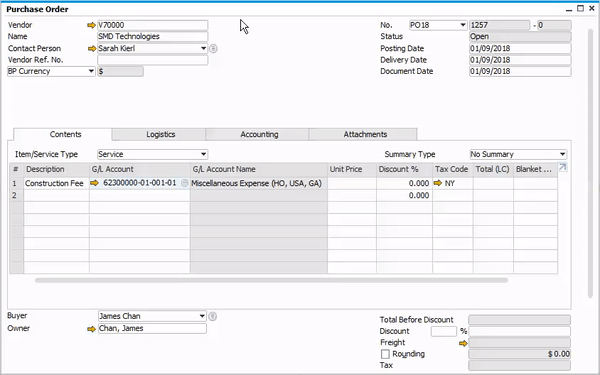Open the Summary Type dropdown
600x375 pixels.
pos(562,154)
